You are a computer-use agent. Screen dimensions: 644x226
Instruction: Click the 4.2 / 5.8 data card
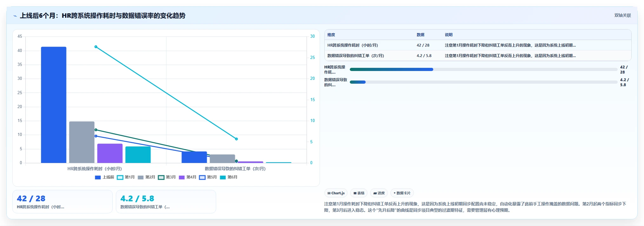coord(166,202)
